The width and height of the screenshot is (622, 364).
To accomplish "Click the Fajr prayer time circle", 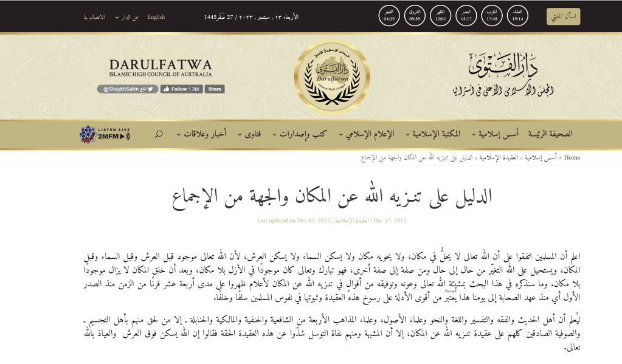I will coord(389,16).
